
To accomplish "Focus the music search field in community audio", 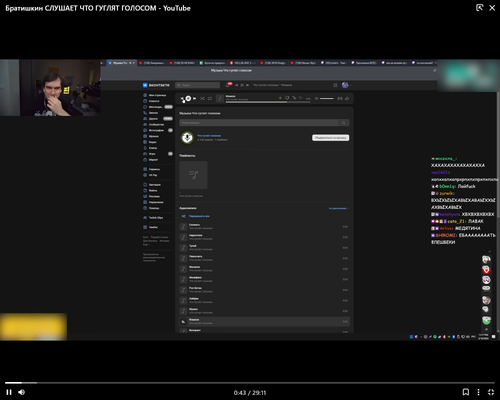I will pyautogui.click(x=259, y=123).
